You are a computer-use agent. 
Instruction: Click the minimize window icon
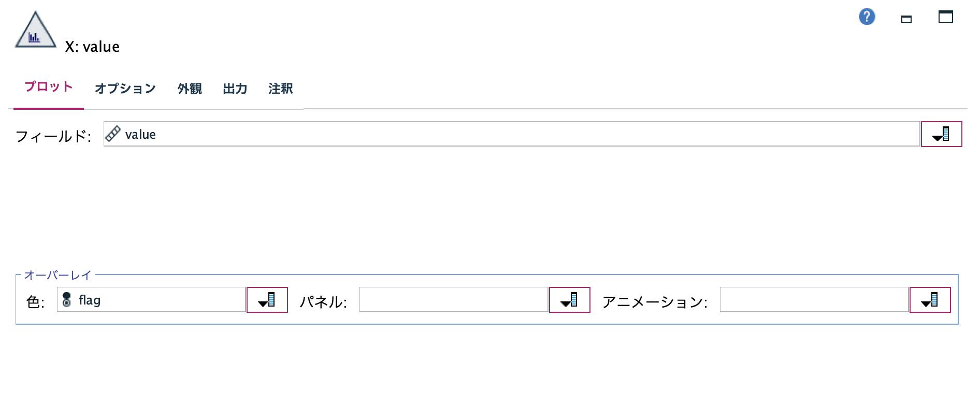point(906,19)
